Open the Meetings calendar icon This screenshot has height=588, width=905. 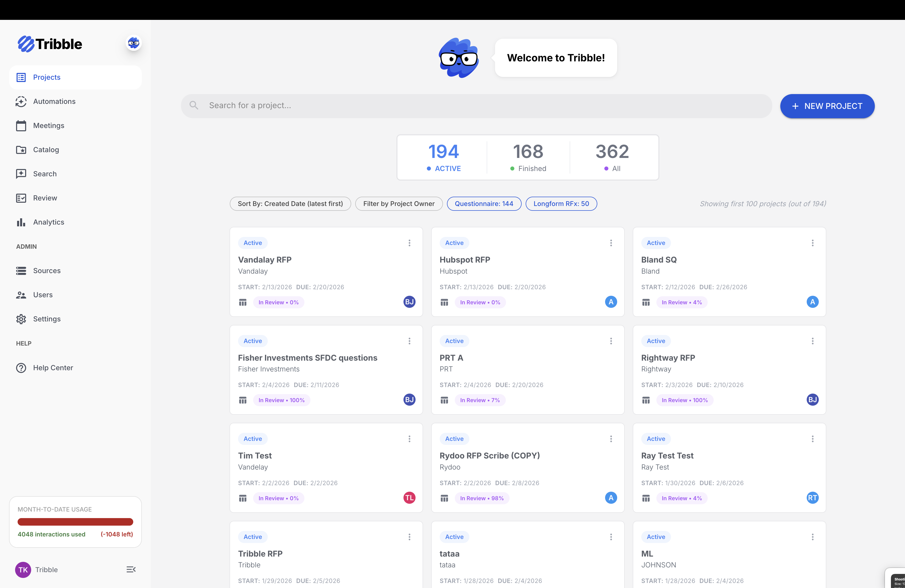(x=21, y=125)
